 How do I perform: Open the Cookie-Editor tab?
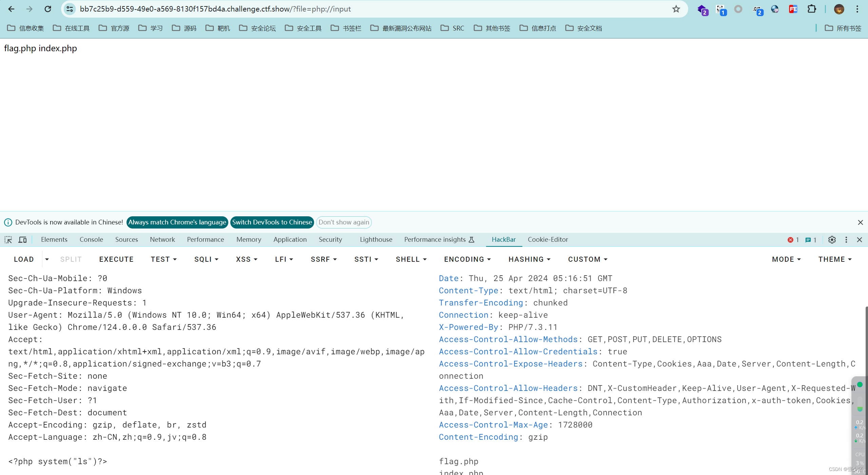tap(547, 239)
